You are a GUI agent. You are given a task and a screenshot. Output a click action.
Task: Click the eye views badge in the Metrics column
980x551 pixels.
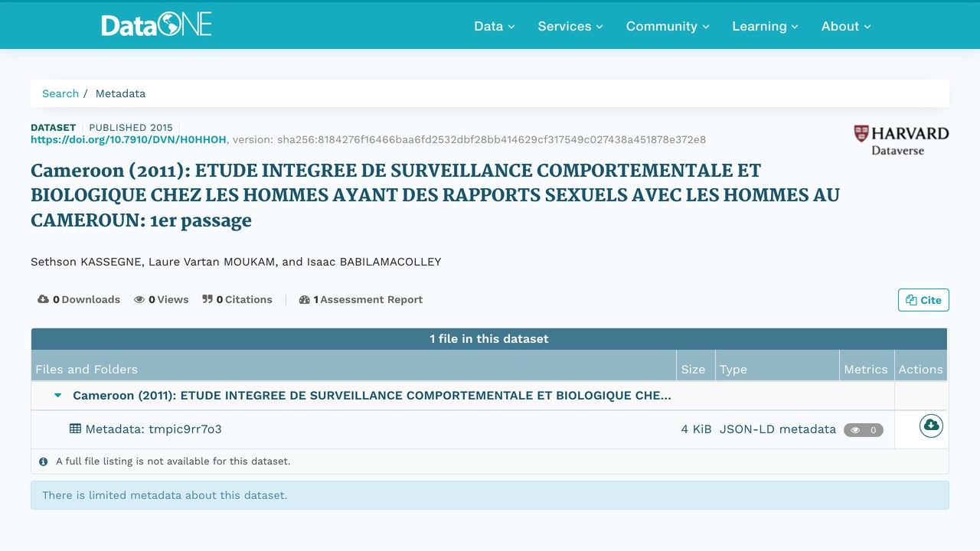[863, 430]
